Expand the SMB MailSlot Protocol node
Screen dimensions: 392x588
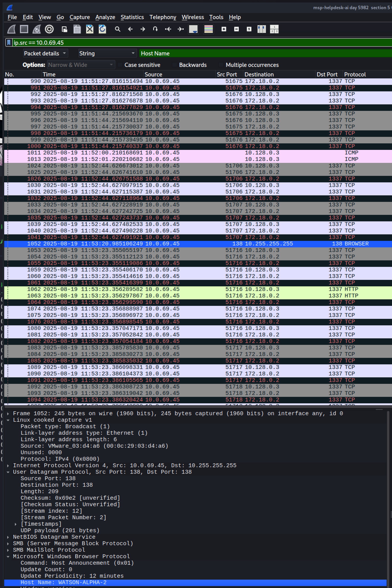coord(8,550)
